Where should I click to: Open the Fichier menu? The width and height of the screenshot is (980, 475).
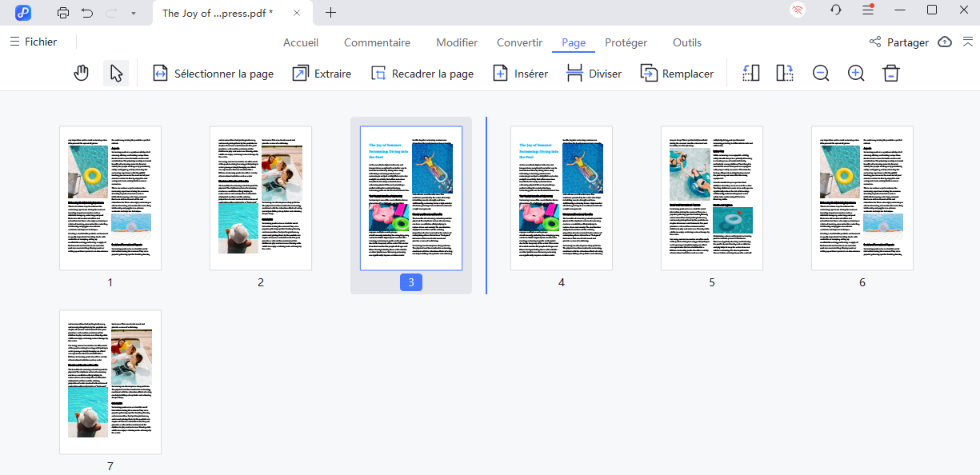pos(34,42)
